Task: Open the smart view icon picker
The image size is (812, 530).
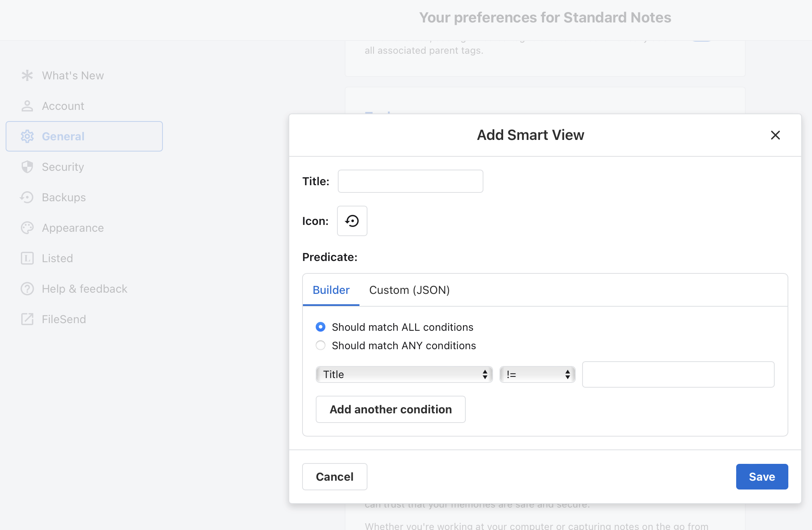Action: tap(352, 221)
